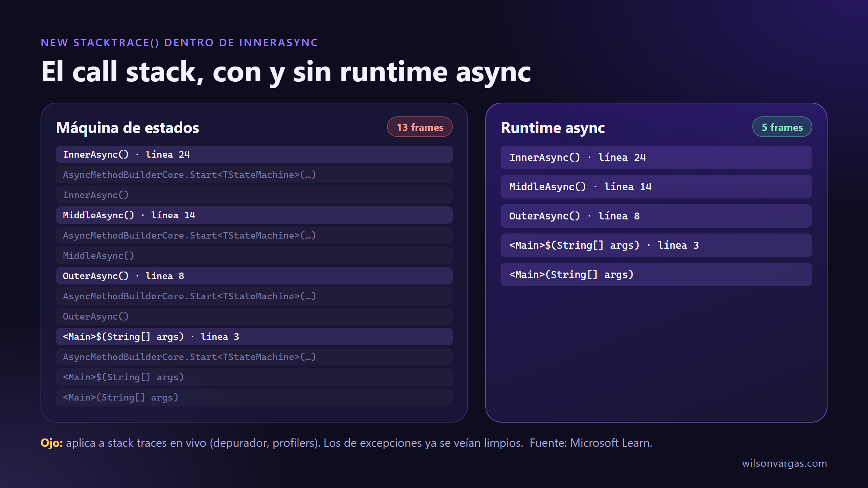The width and height of the screenshot is (868, 488).
Task: Select the 'Runtime async' heading
Action: [553, 128]
